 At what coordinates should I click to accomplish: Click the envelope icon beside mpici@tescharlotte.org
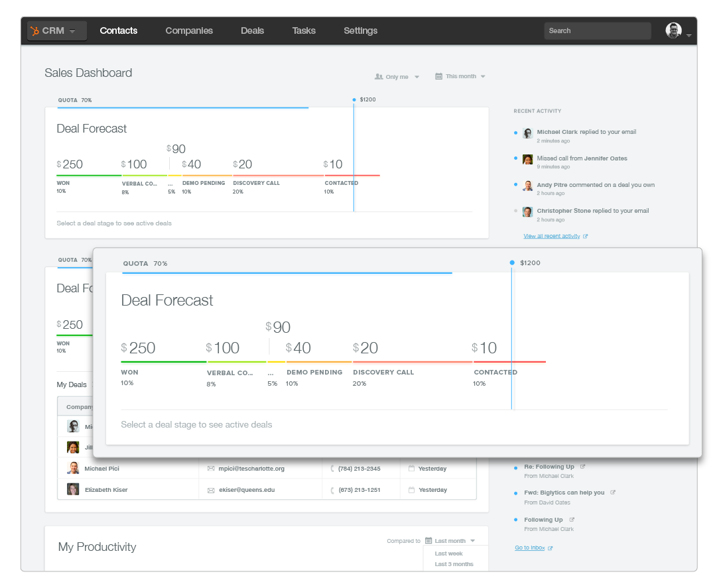pos(211,469)
